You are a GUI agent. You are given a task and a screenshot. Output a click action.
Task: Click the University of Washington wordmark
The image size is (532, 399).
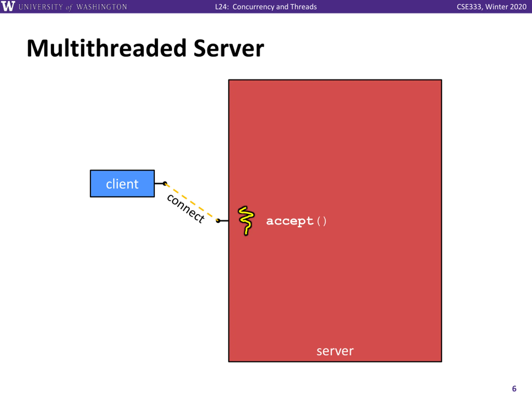pyautogui.click(x=73, y=7)
